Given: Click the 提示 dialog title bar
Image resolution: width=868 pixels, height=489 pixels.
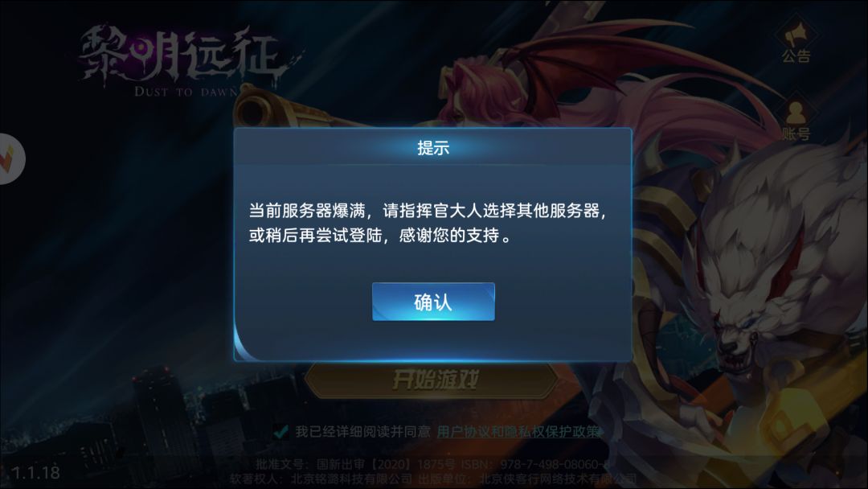Looking at the screenshot, I should tap(433, 147).
